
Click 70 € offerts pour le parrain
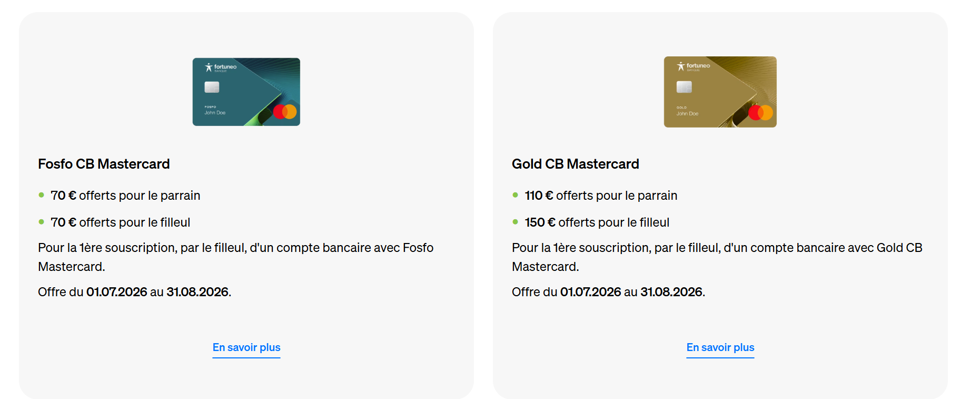[x=125, y=196]
